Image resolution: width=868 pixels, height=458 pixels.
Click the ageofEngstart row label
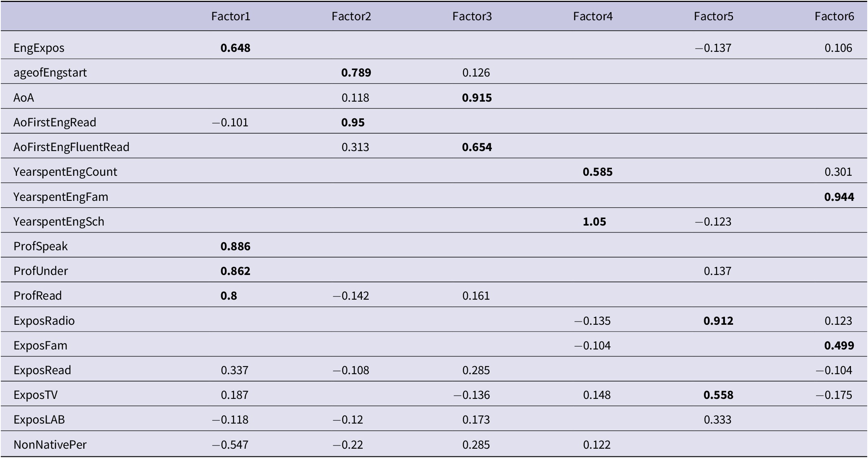(50, 73)
